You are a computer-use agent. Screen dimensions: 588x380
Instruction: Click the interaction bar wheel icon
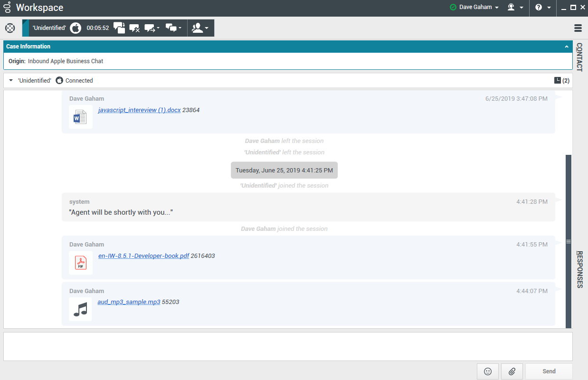(10, 28)
